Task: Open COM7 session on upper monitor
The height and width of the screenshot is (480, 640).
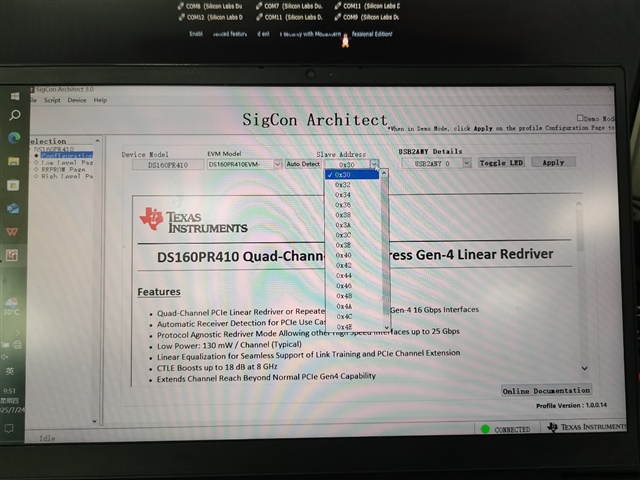Action: point(289,6)
